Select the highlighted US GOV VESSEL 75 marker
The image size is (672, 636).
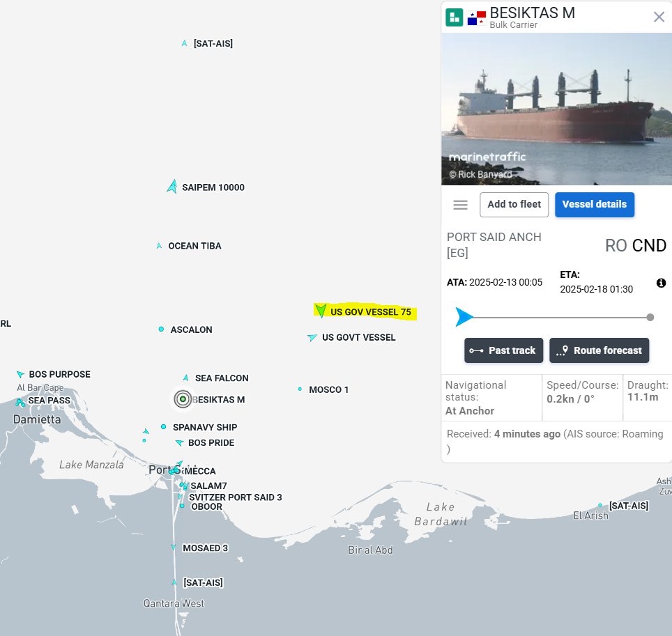tap(320, 311)
